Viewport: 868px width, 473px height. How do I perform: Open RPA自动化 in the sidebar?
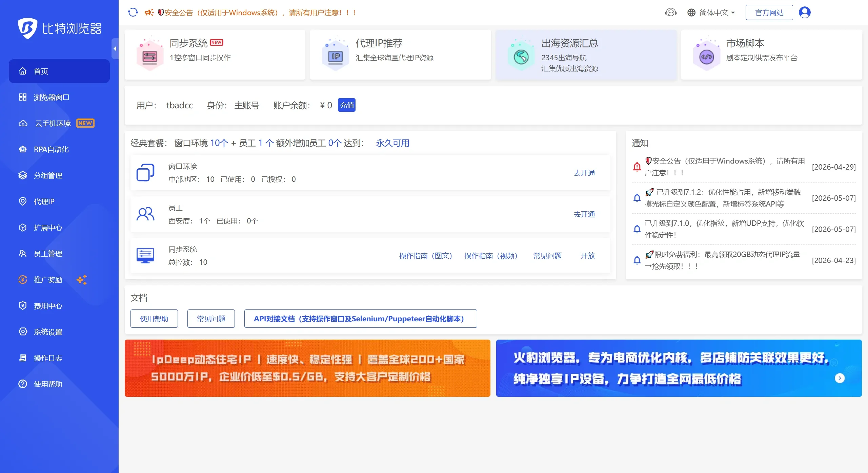tap(59, 149)
